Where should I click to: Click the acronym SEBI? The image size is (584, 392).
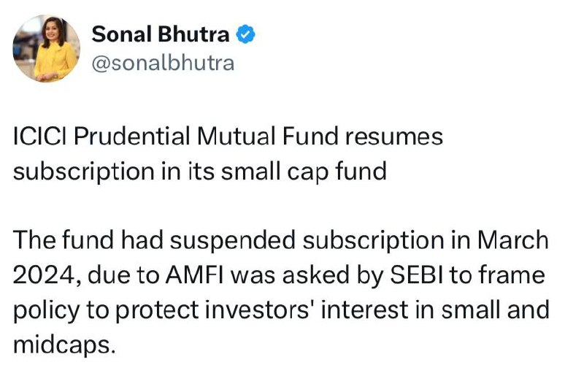(x=416, y=275)
